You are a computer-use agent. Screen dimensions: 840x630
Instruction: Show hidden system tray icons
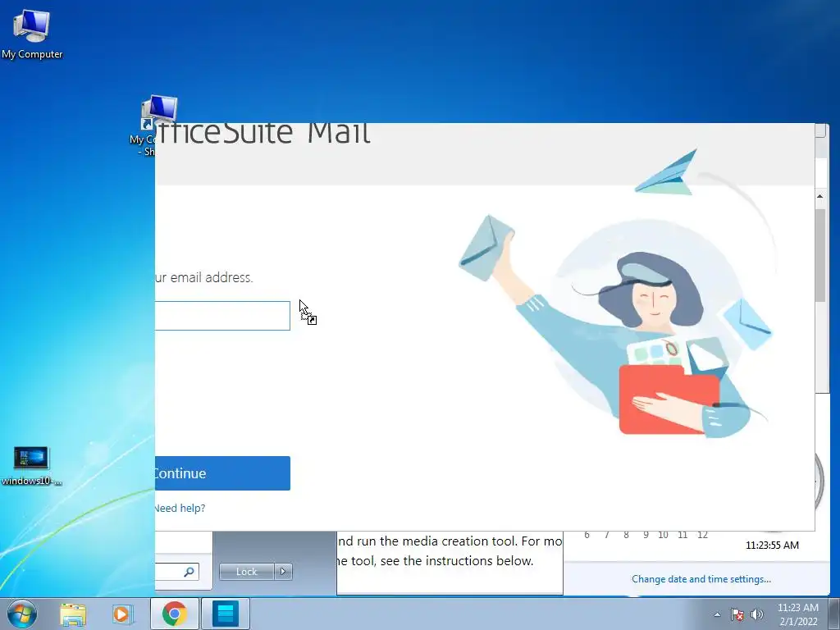tap(717, 614)
